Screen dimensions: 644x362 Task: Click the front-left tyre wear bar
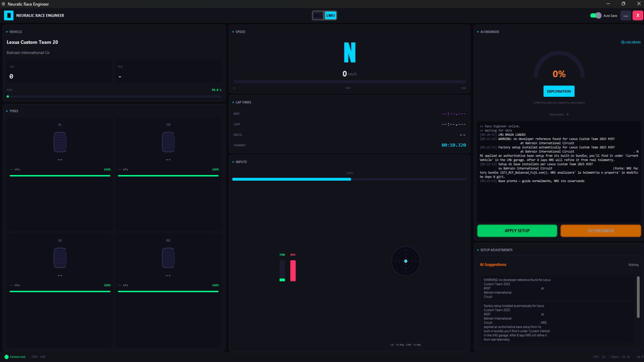pyautogui.click(x=60, y=176)
